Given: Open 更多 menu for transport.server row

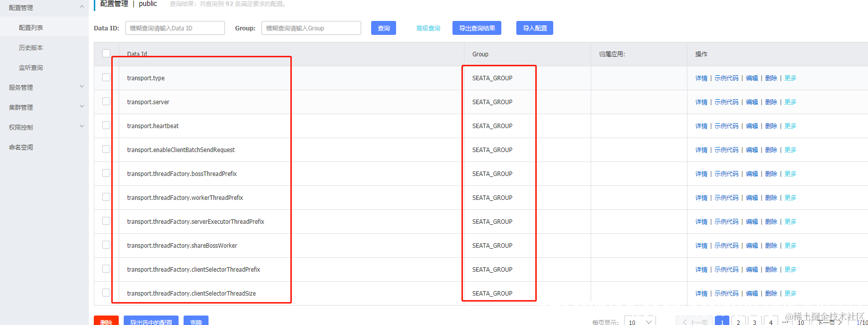Looking at the screenshot, I should [x=790, y=102].
